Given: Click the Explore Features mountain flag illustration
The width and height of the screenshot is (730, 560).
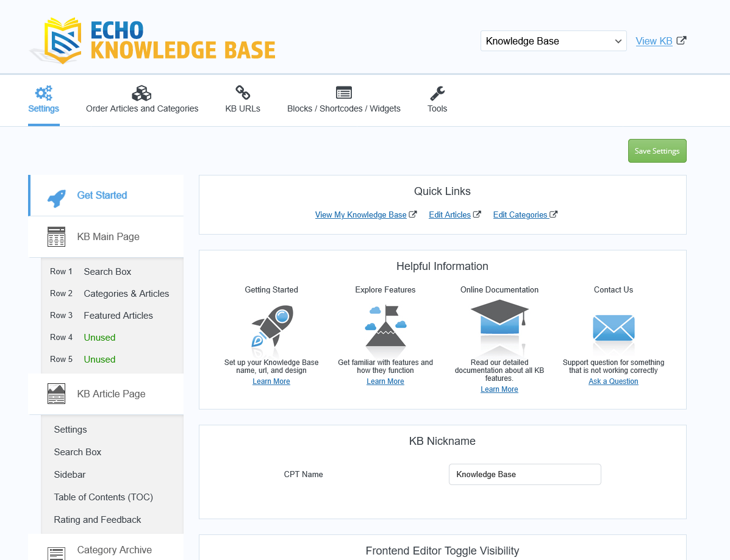Looking at the screenshot, I should pyautogui.click(x=385, y=326).
